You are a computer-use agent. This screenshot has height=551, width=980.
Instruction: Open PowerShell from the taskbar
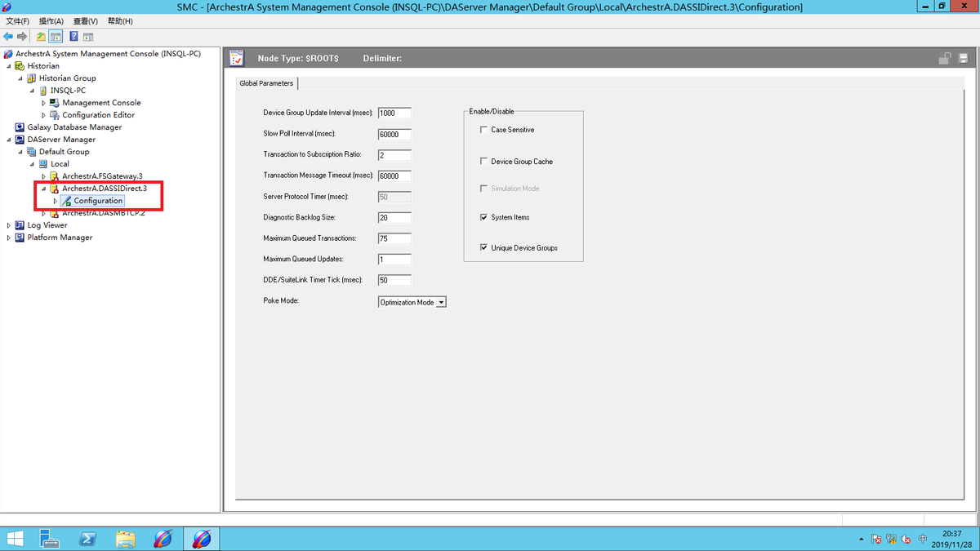click(x=87, y=539)
